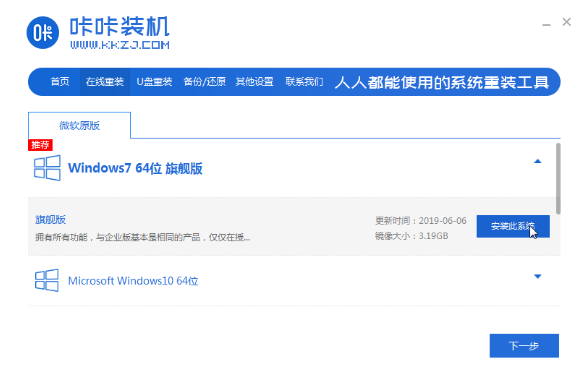Image resolution: width=581 pixels, height=372 pixels.
Task: Click the 拥有所有功能 edition description text
Action: coord(143,237)
